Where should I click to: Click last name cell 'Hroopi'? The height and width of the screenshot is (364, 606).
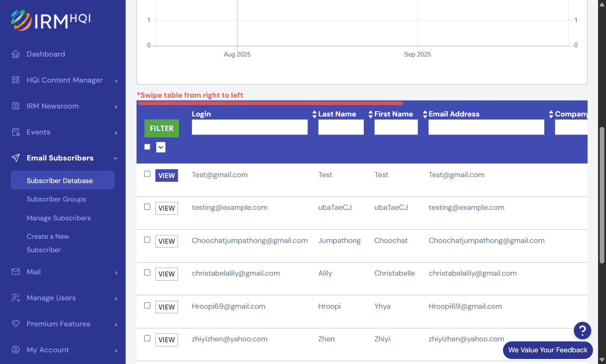pos(330,306)
